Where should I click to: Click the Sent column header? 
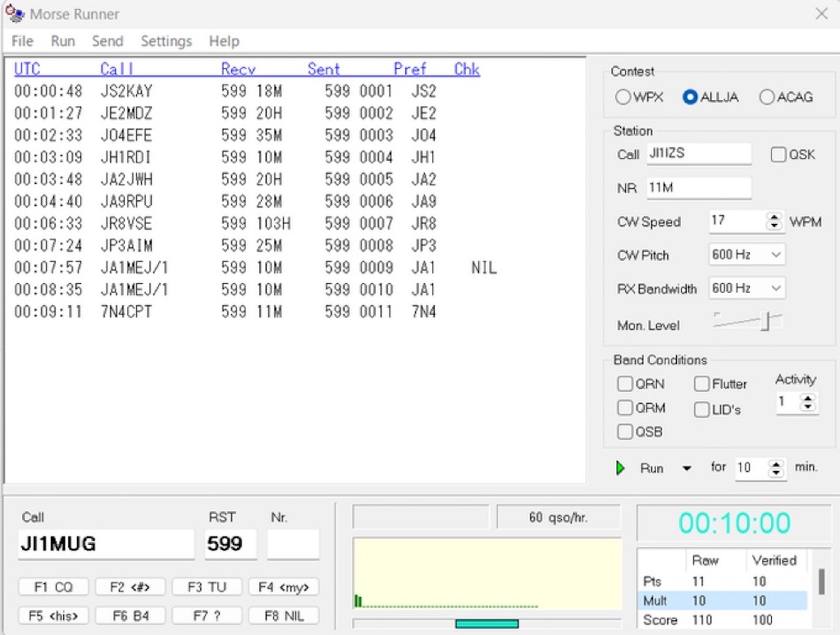click(x=323, y=69)
